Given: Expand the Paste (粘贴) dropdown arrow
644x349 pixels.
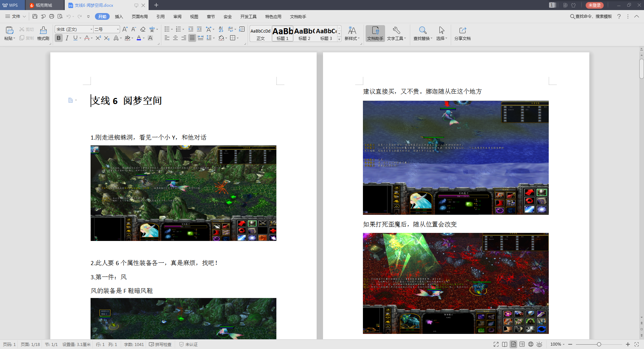Looking at the screenshot, I should click(14, 39).
